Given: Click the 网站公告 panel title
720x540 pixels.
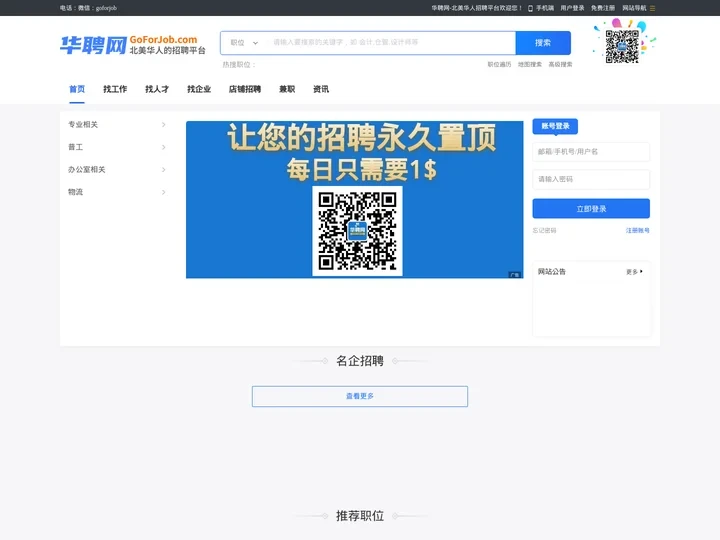Looking at the screenshot, I should pyautogui.click(x=552, y=272).
